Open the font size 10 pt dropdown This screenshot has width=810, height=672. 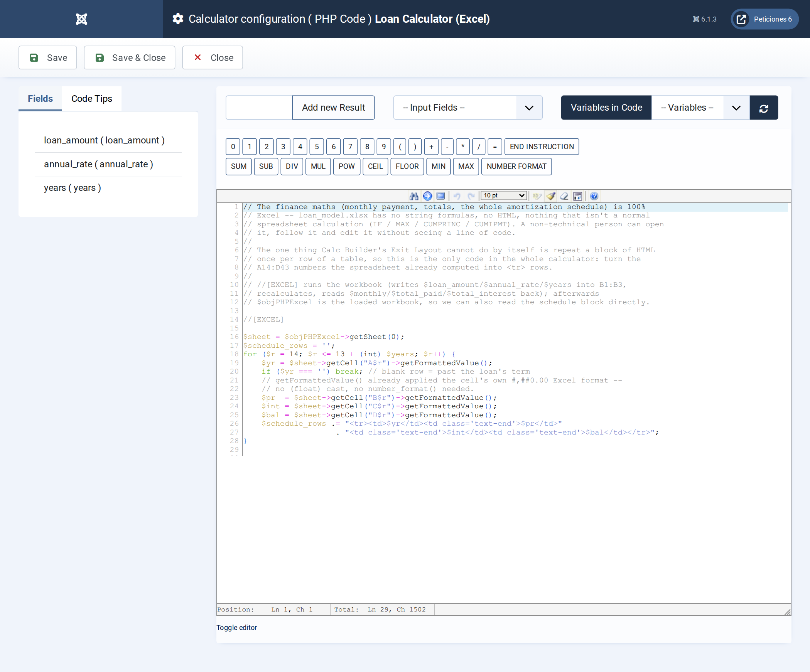pos(503,195)
